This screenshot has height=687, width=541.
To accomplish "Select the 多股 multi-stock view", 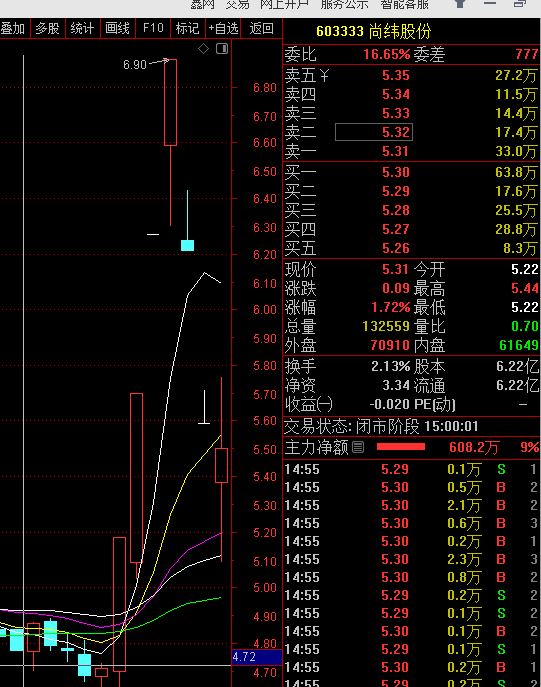I will click(47, 28).
